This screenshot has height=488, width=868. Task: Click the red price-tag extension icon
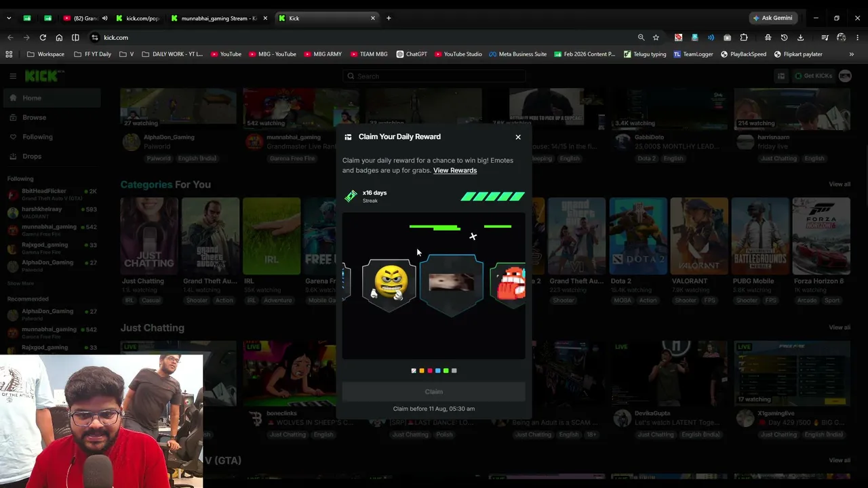(x=678, y=37)
